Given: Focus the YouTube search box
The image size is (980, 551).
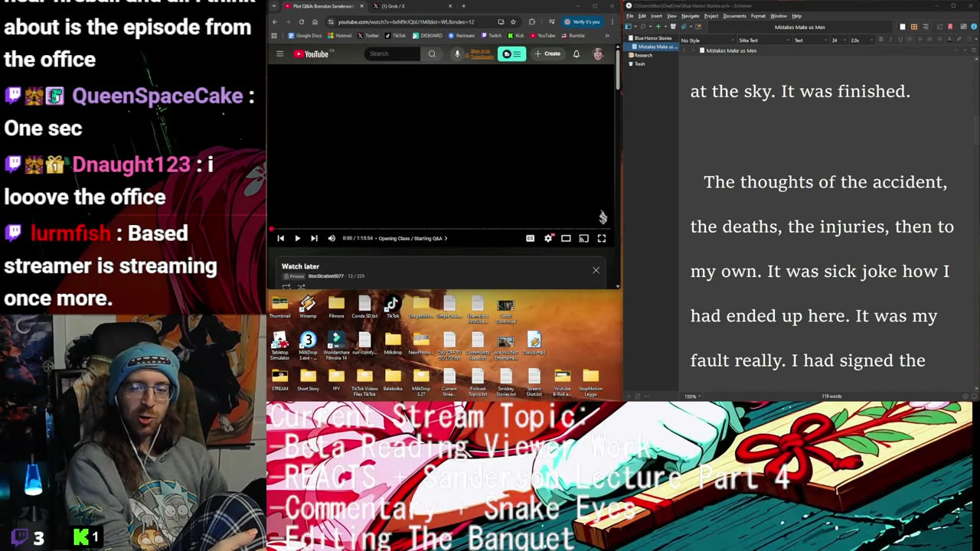Looking at the screenshot, I should (x=392, y=54).
